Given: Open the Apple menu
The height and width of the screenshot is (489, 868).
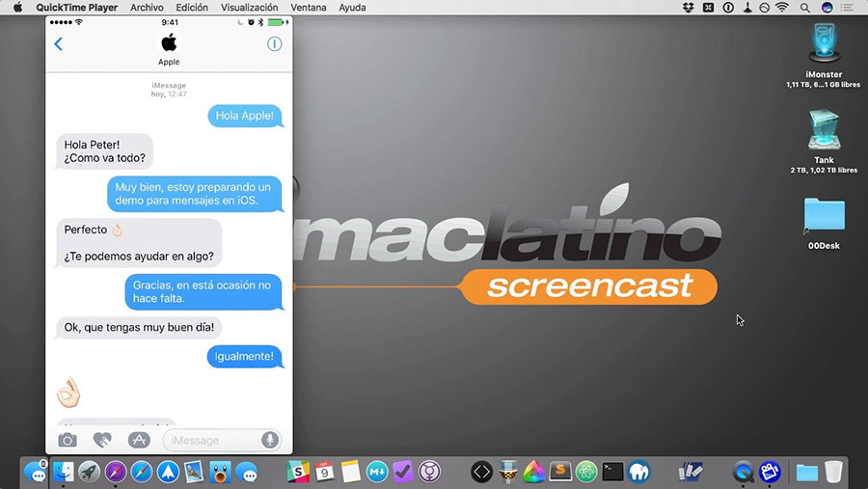Looking at the screenshot, I should pos(17,7).
